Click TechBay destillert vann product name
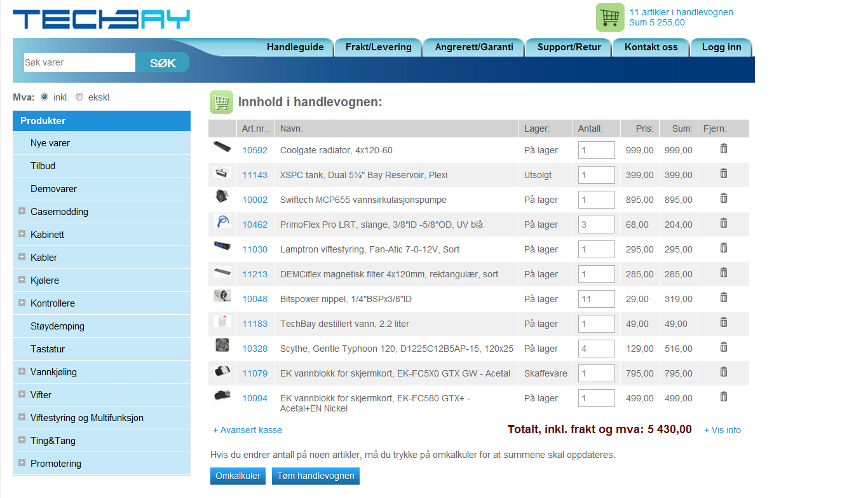The width and height of the screenshot is (868, 498). 344,324
